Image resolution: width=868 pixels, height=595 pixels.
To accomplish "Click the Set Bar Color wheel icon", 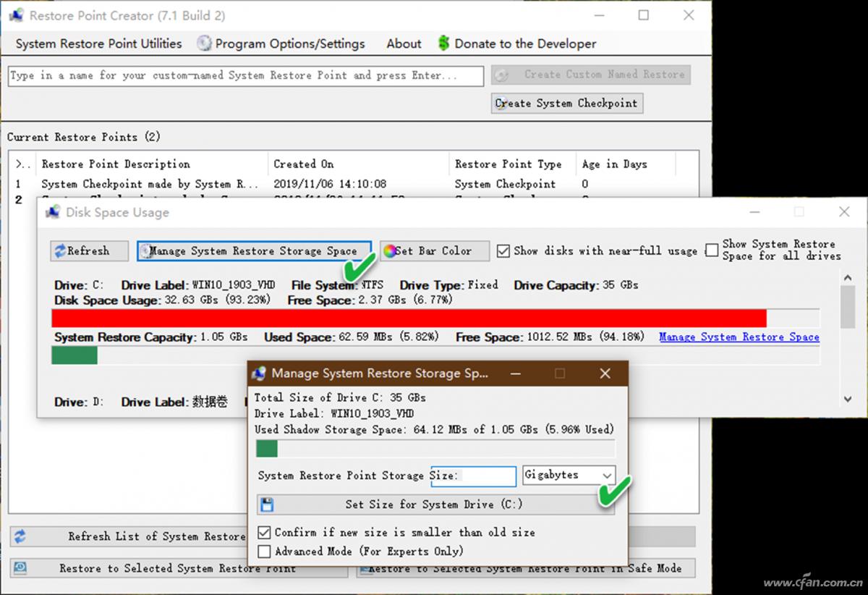I will 390,251.
